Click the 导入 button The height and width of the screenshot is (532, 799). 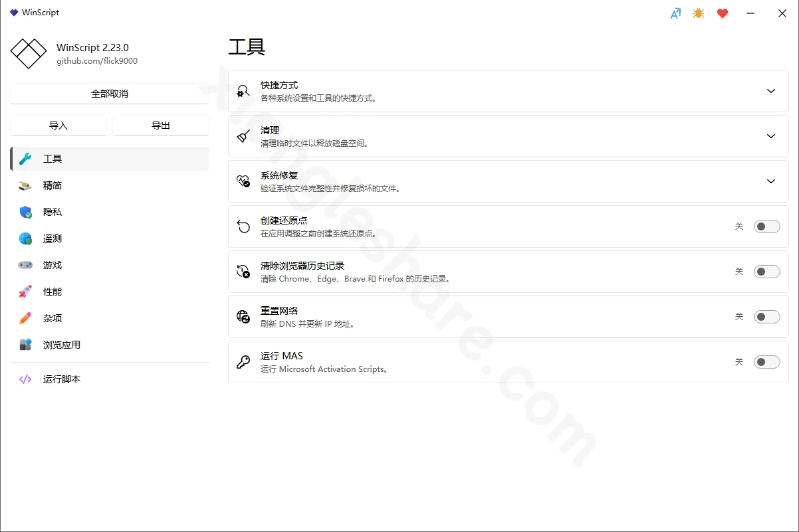click(x=58, y=126)
